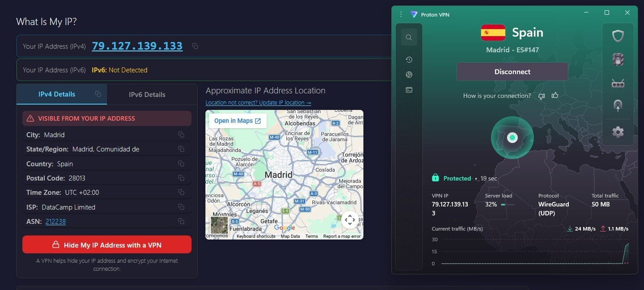Switch to the IPv4 Details tab
This screenshot has width=644, height=290.
point(62,94)
